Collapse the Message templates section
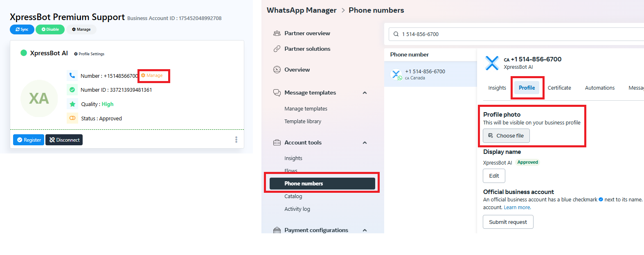Screen dimensions: 644x255 (x=365, y=93)
